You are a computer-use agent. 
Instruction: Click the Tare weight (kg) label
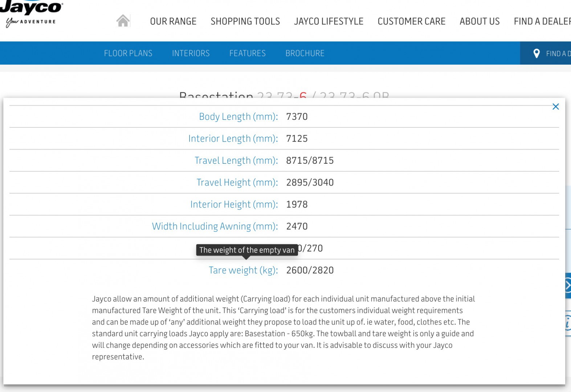(x=243, y=270)
